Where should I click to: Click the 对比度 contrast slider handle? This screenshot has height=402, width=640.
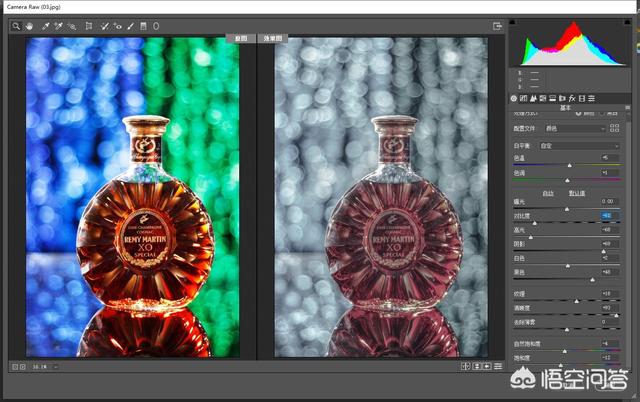coord(535,223)
